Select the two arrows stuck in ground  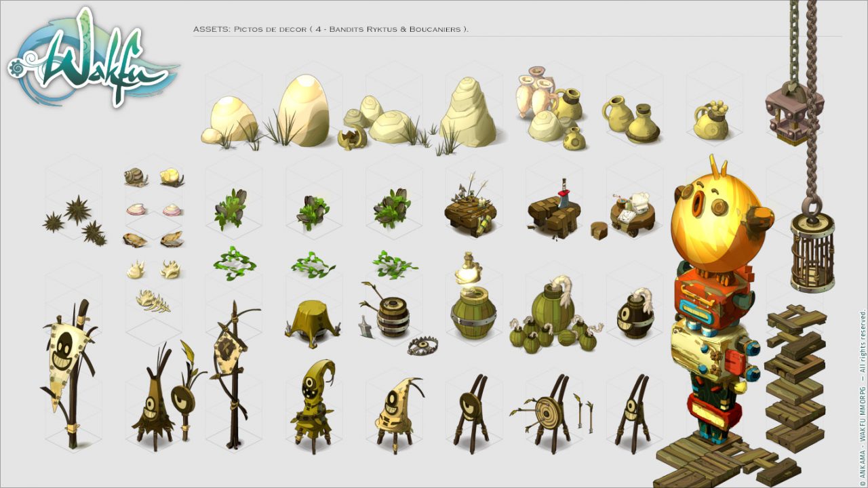(x=584, y=412)
